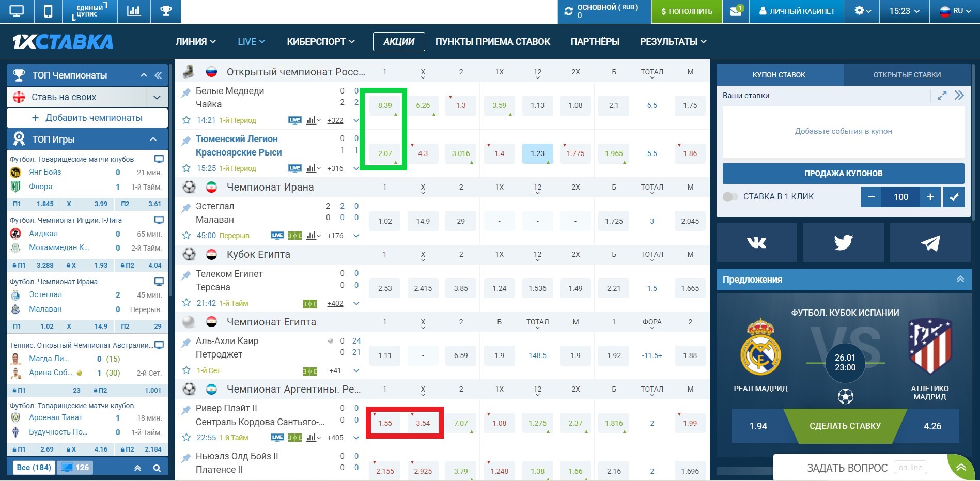This screenshot has height=481, width=980.
Task: Pin the Белые Медведи match
Action: pos(185,93)
